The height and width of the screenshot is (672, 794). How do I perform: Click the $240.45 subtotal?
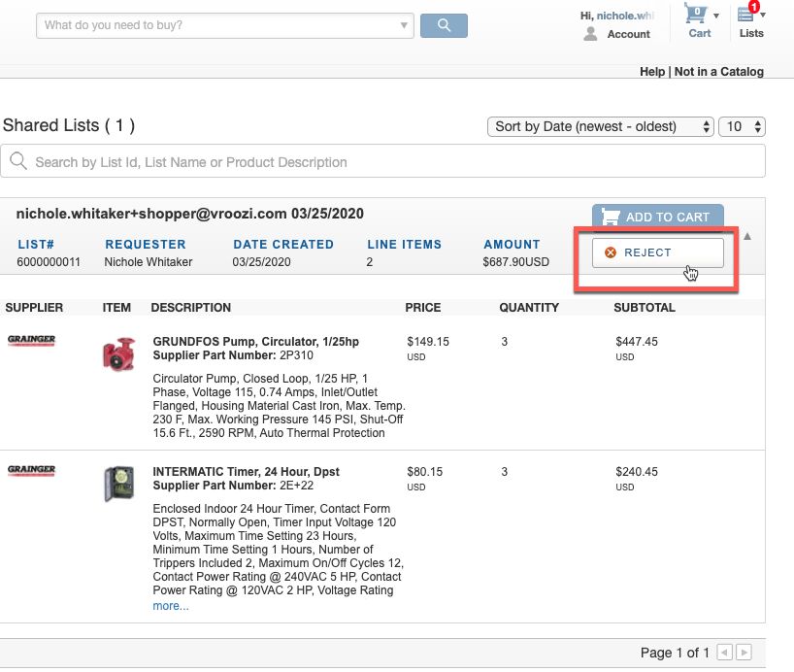tap(637, 472)
